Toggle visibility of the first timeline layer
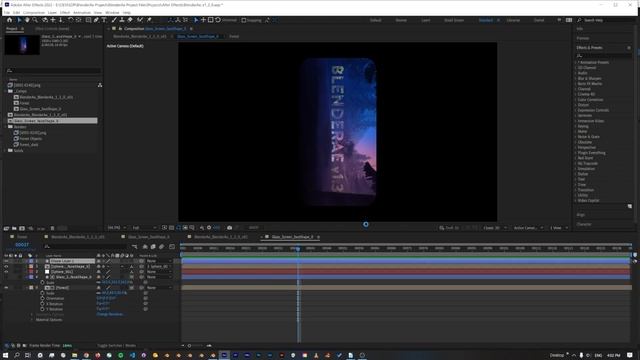This screenshot has width=640, height=360. point(6,261)
